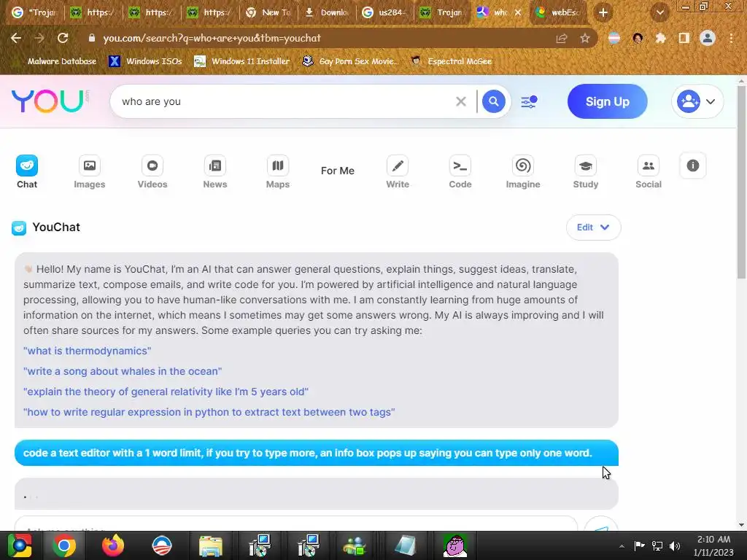Open the notepad icon on taskbar
Image resolution: width=747 pixels, height=560 pixels.
[406, 545]
